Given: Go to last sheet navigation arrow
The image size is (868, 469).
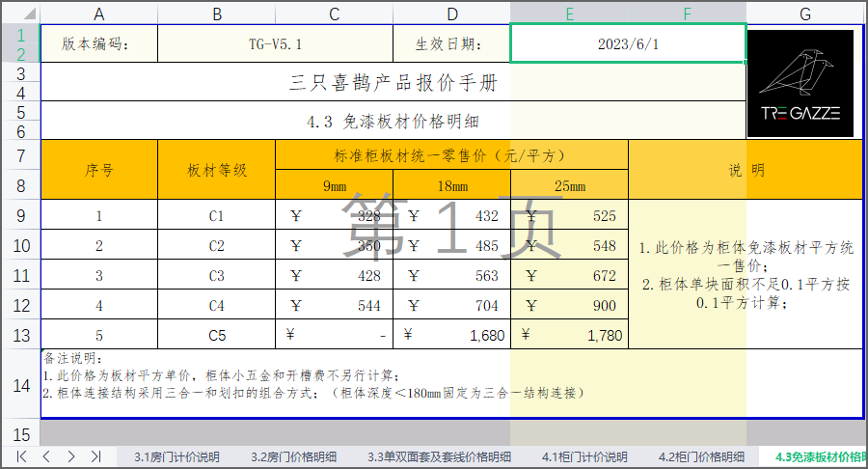Looking at the screenshot, I should (x=95, y=456).
